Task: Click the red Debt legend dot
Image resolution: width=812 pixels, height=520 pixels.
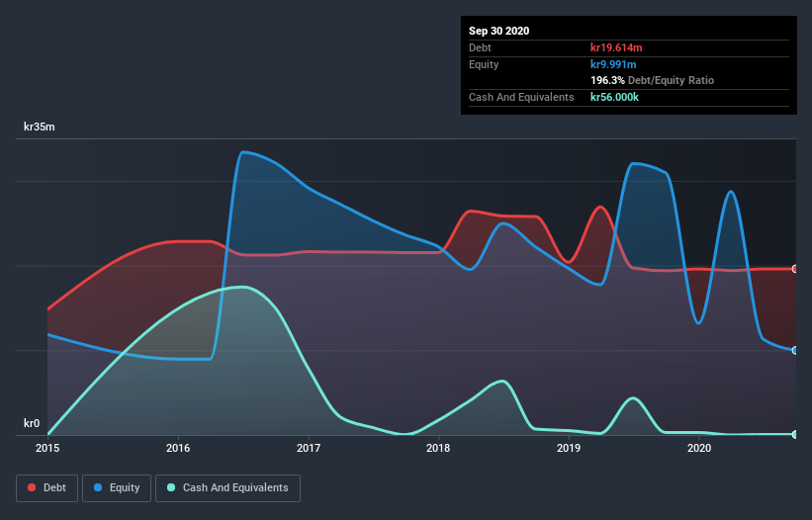Action: [32, 487]
